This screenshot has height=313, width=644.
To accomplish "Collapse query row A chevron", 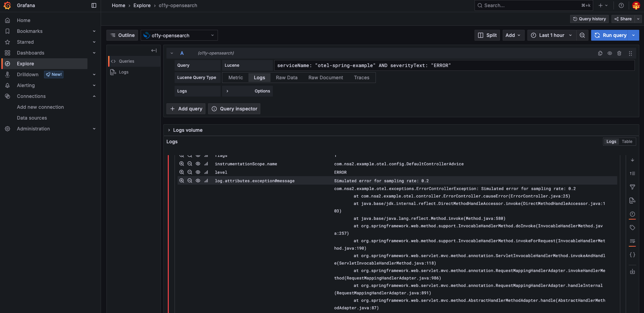I will click(172, 53).
